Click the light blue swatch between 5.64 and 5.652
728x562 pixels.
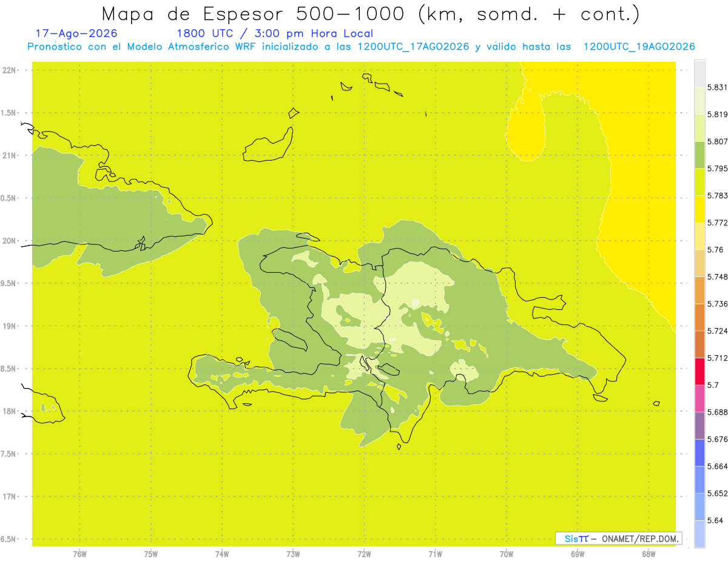coord(699,506)
